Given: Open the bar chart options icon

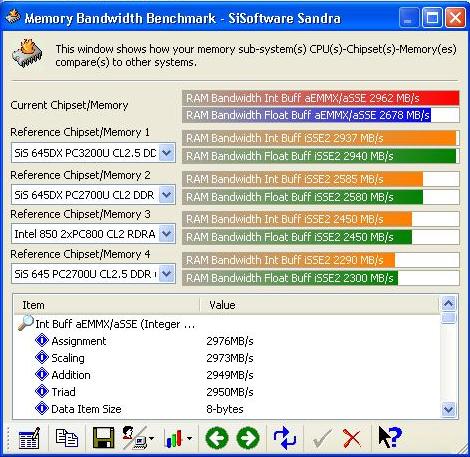Looking at the screenshot, I should pos(174,438).
